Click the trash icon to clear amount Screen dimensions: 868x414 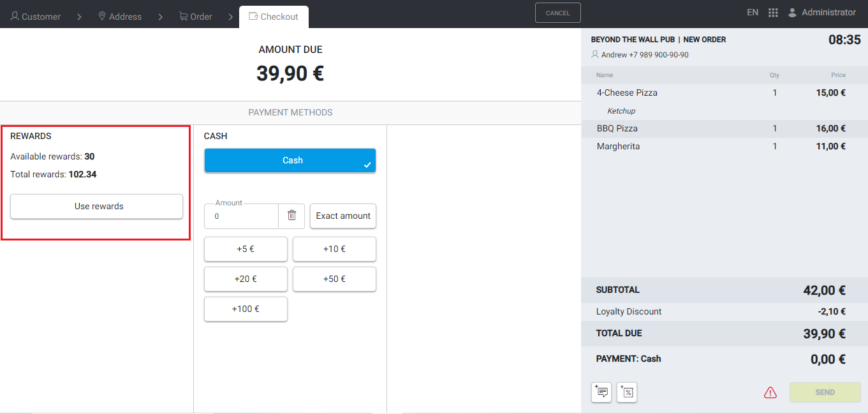[291, 216]
